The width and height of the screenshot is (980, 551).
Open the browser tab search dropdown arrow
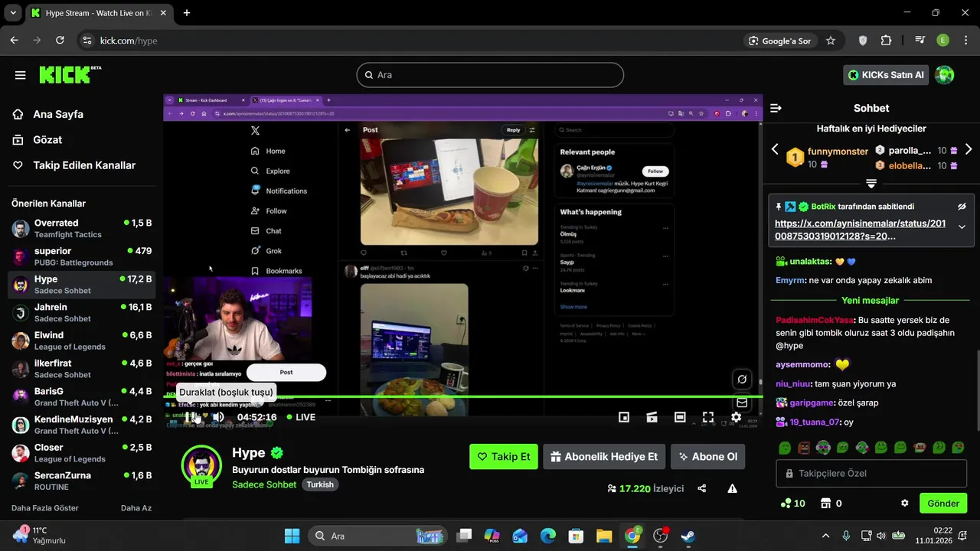tap(13, 13)
